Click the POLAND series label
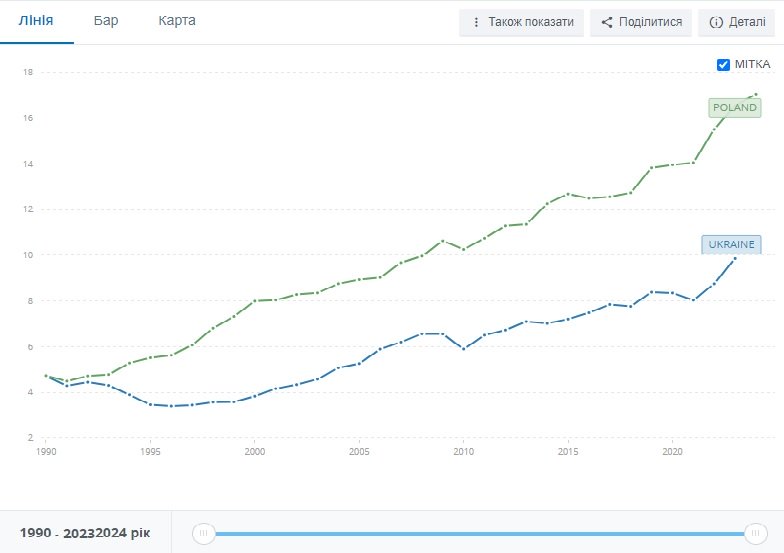This screenshot has height=553, width=784. tap(734, 108)
